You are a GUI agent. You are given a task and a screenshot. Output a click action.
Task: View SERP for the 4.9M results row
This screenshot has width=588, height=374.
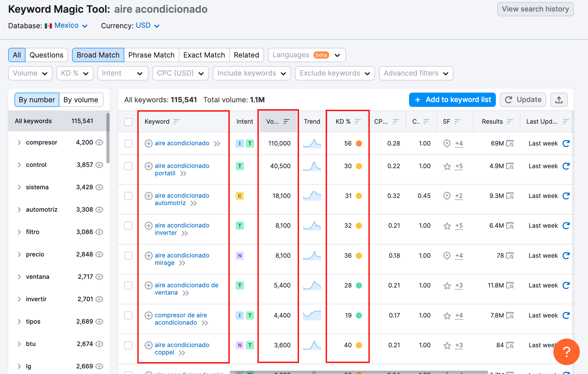(x=510, y=166)
